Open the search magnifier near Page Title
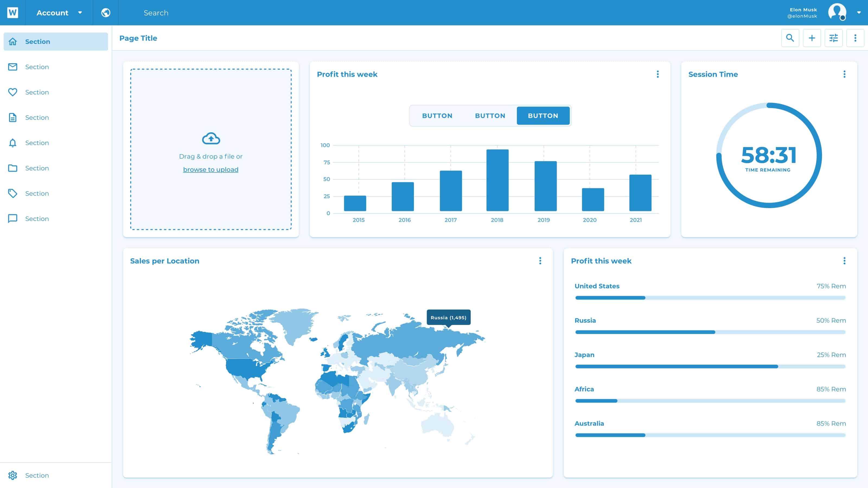The image size is (868, 488). click(790, 38)
